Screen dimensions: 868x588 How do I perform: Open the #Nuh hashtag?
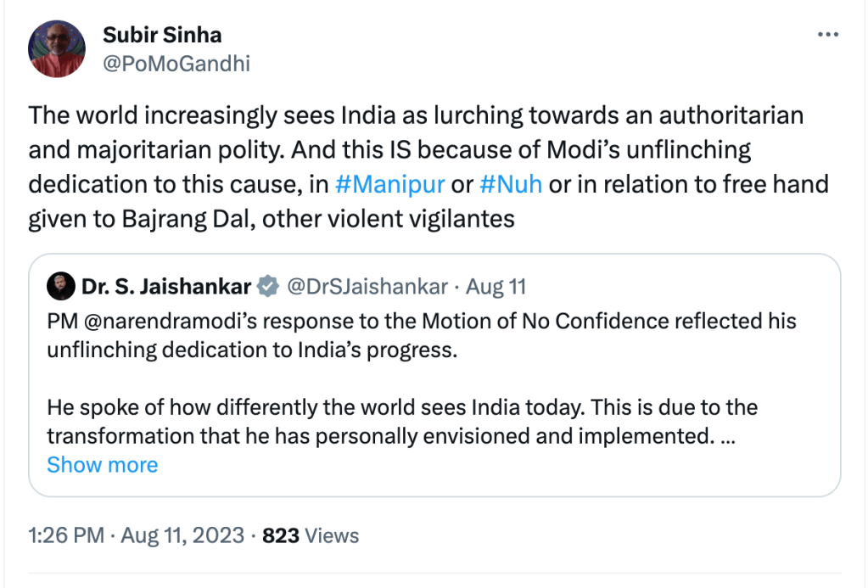(x=511, y=184)
